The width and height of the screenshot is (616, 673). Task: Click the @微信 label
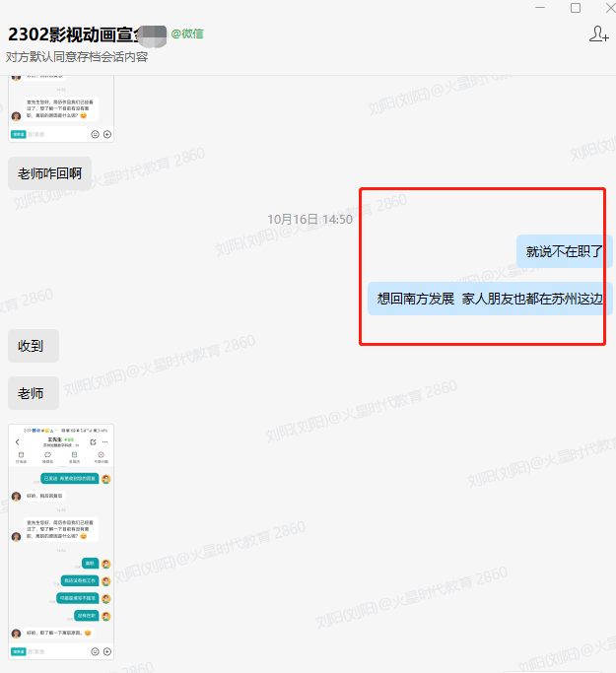[x=187, y=34]
